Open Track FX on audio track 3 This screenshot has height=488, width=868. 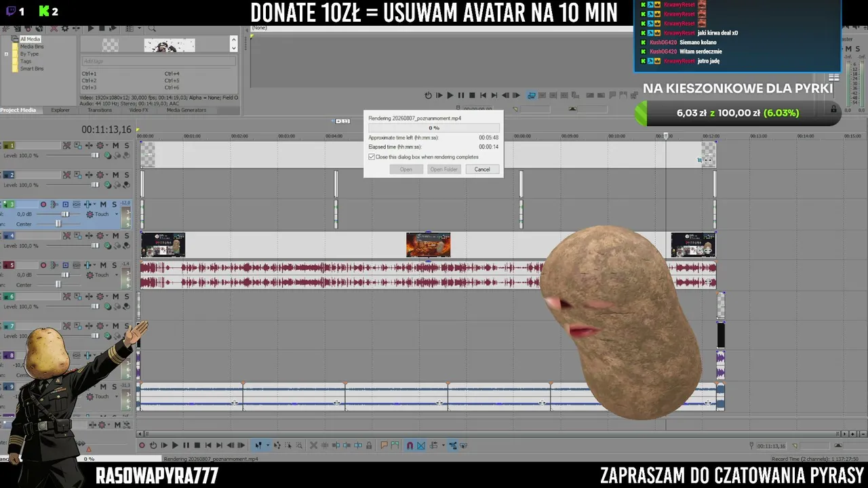point(88,204)
